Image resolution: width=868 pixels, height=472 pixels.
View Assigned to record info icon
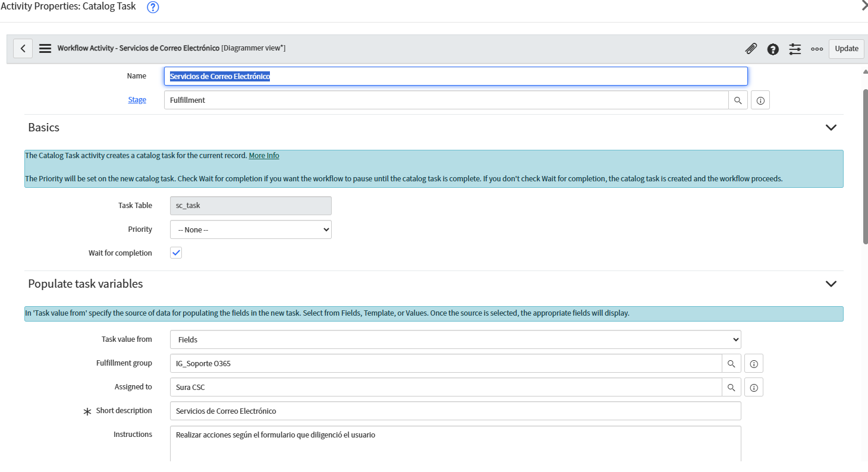754,387
